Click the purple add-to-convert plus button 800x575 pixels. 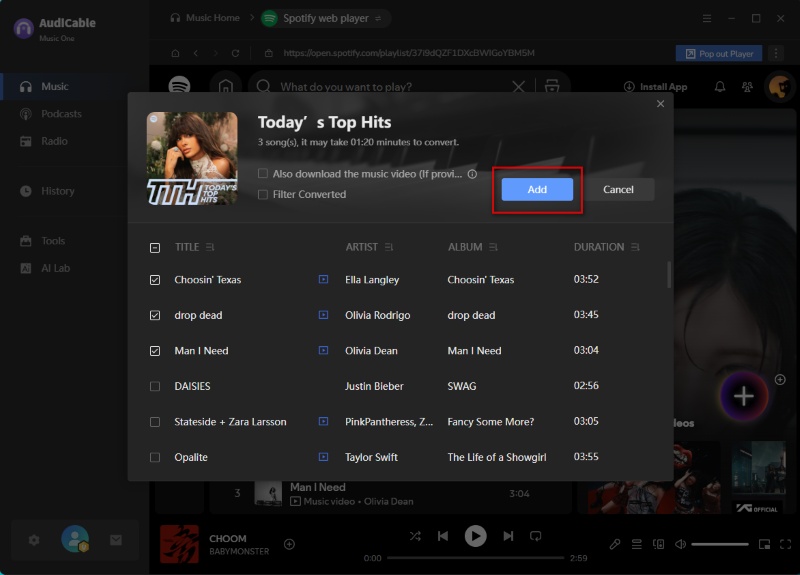[743, 396]
